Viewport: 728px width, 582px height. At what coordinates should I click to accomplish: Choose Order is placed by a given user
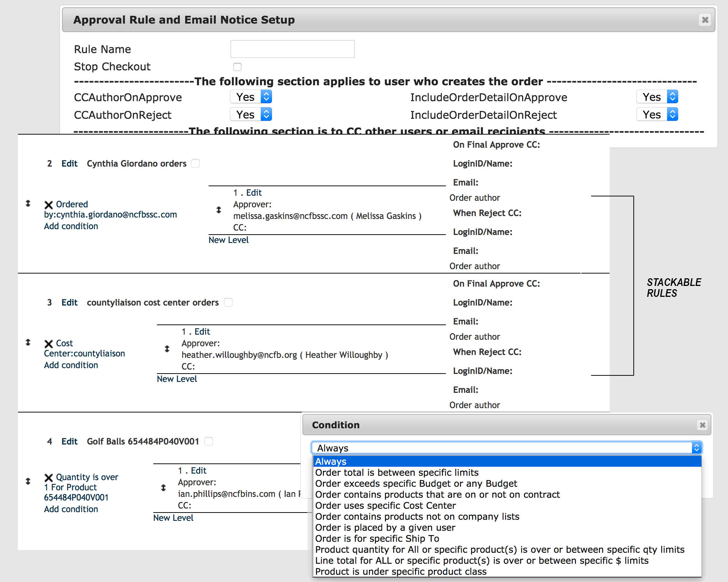(x=507, y=527)
